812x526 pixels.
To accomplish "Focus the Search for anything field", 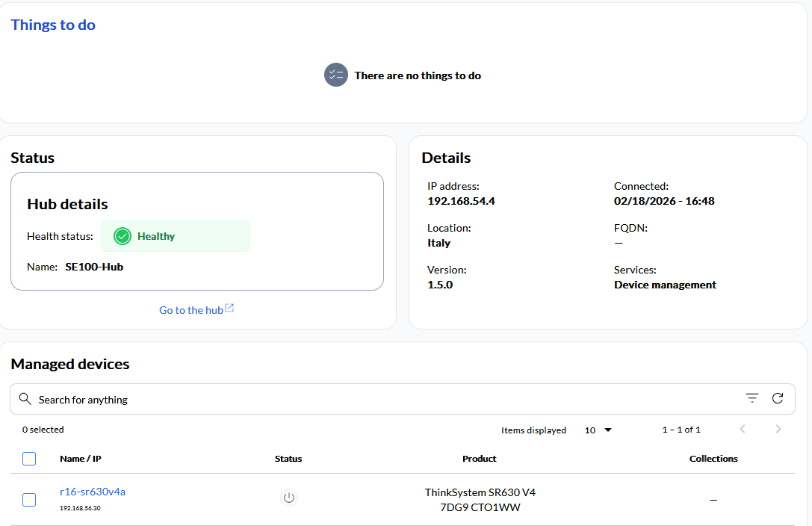I will click(374, 400).
